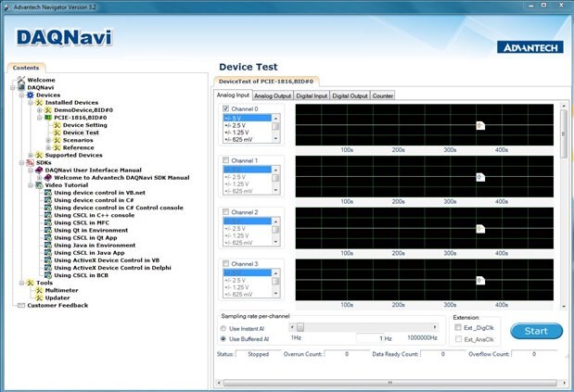
Task: Open Using Java in Environment tutorial
Action: (95, 246)
